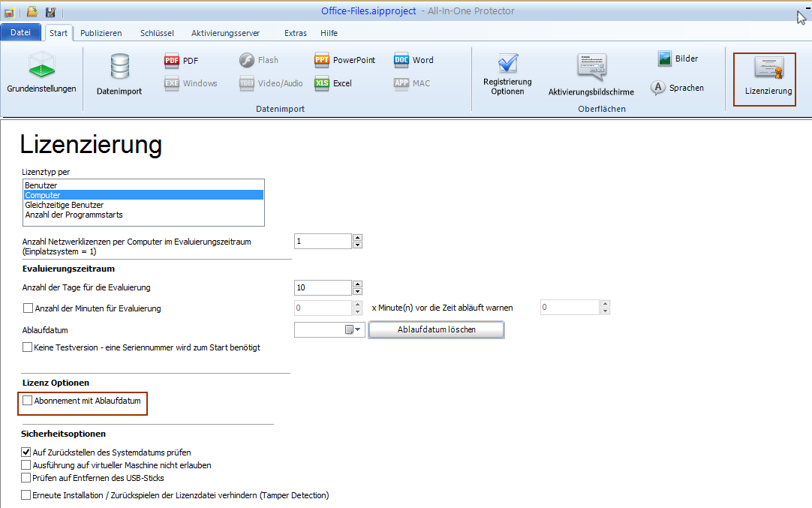Click the Word import icon

tap(402, 61)
